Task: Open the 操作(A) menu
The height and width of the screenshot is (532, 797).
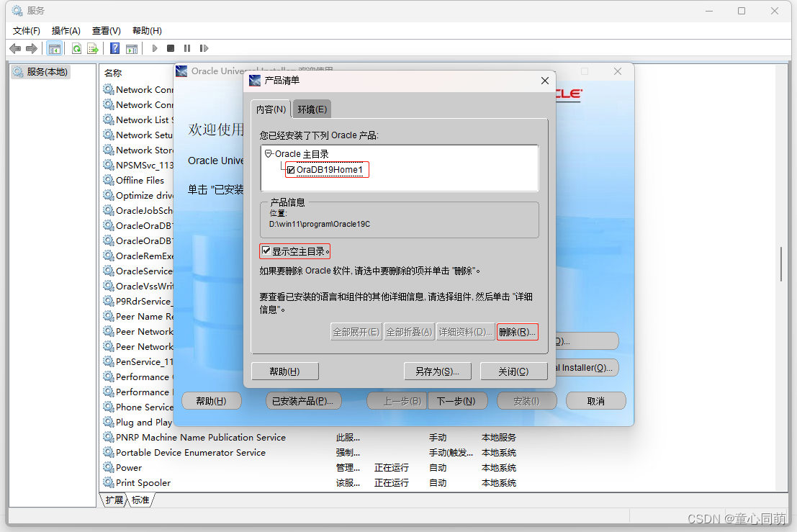Action: click(66, 30)
